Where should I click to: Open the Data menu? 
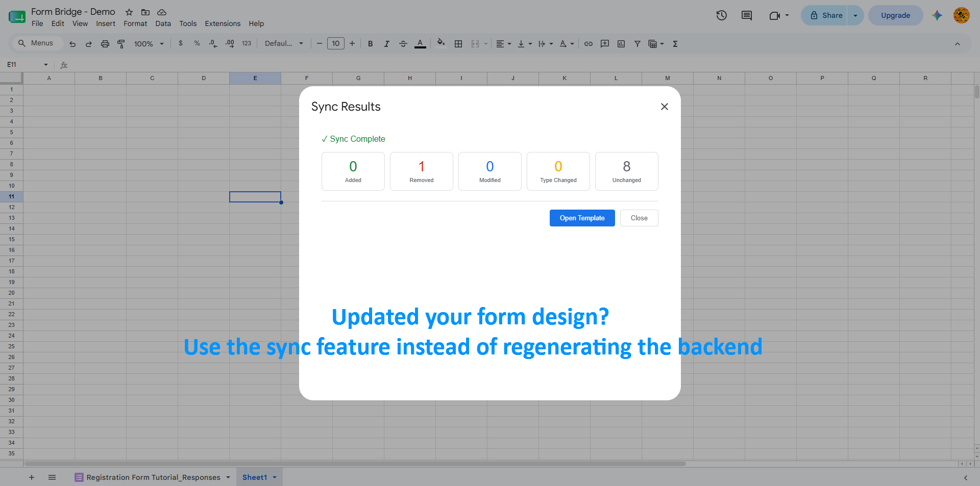163,23
